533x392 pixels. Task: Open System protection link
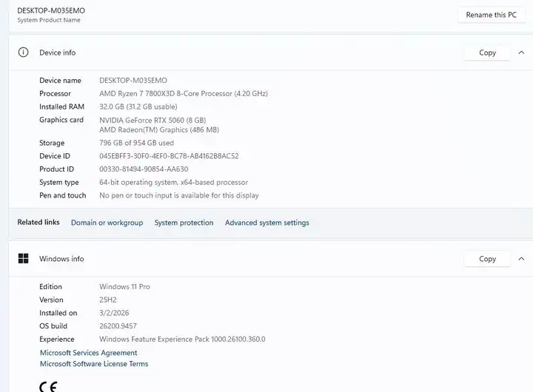[184, 223]
